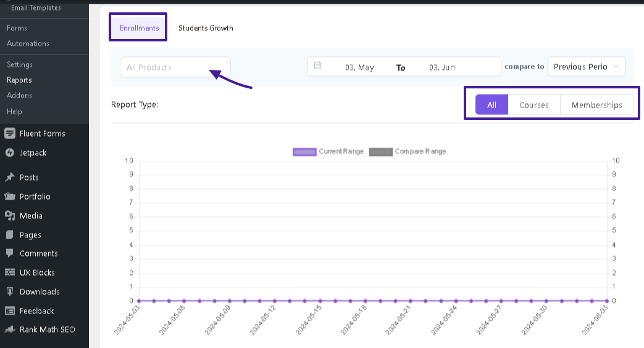The height and width of the screenshot is (348, 644).
Task: Click the Report Type label
Action: click(x=135, y=104)
